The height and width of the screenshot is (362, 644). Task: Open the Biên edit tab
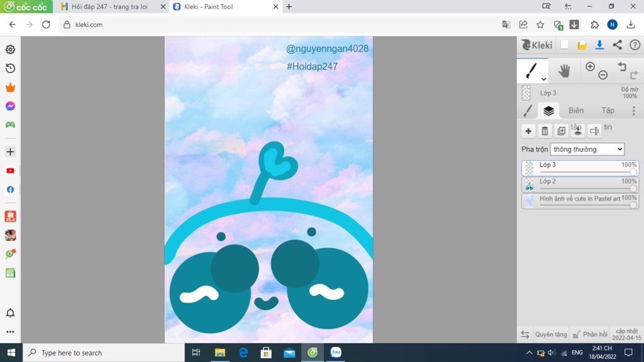click(576, 111)
